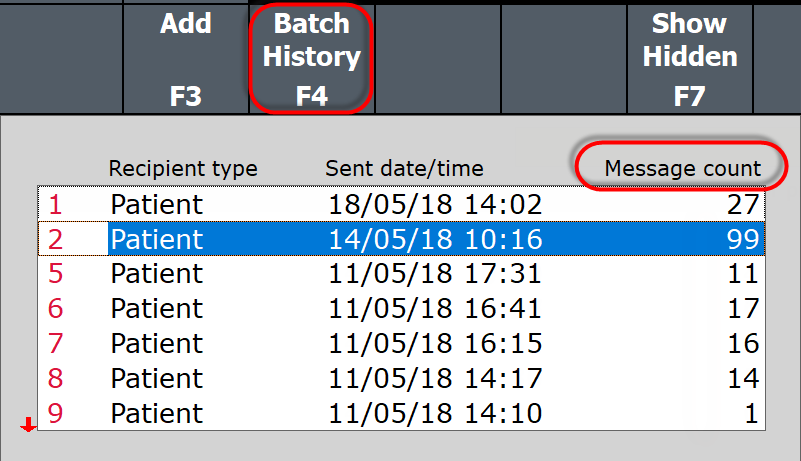
Task: Select the batch sent 18/05/18 14:02
Action: (435, 205)
